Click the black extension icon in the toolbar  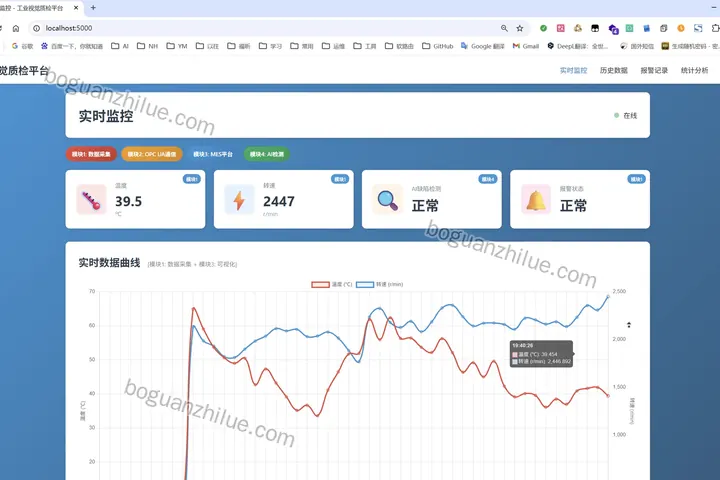click(595, 28)
